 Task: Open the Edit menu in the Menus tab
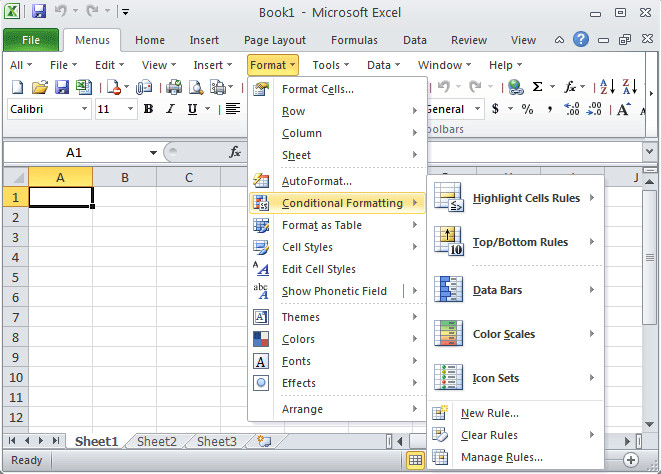tap(109, 65)
